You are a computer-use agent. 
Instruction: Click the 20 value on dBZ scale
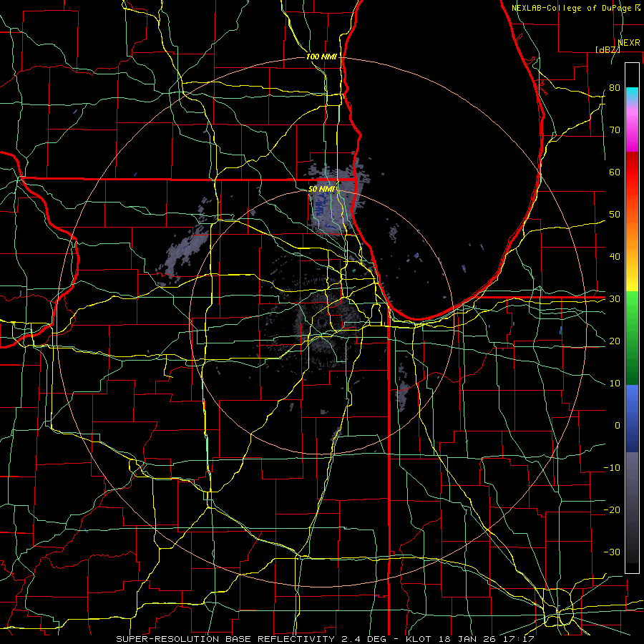[615, 341]
